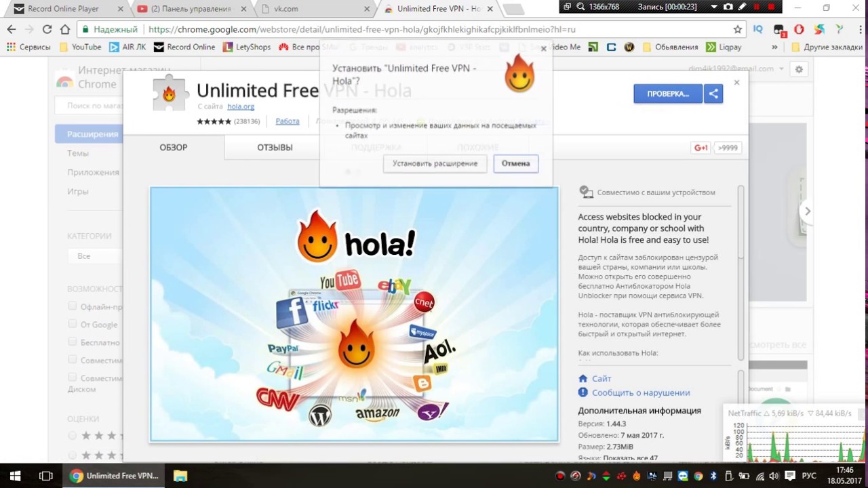868x488 pixels.
Task: Take a screenshot with recorder camera icon
Action: pyautogui.click(x=728, y=7)
